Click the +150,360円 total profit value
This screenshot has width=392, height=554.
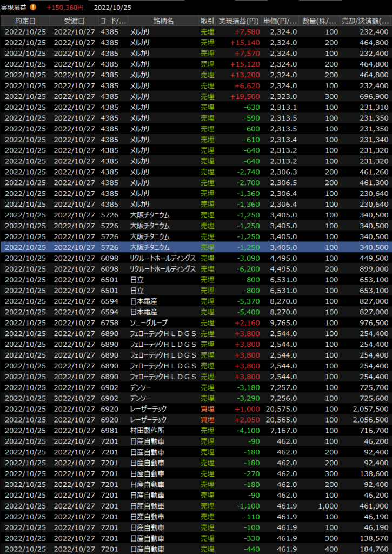(x=65, y=8)
